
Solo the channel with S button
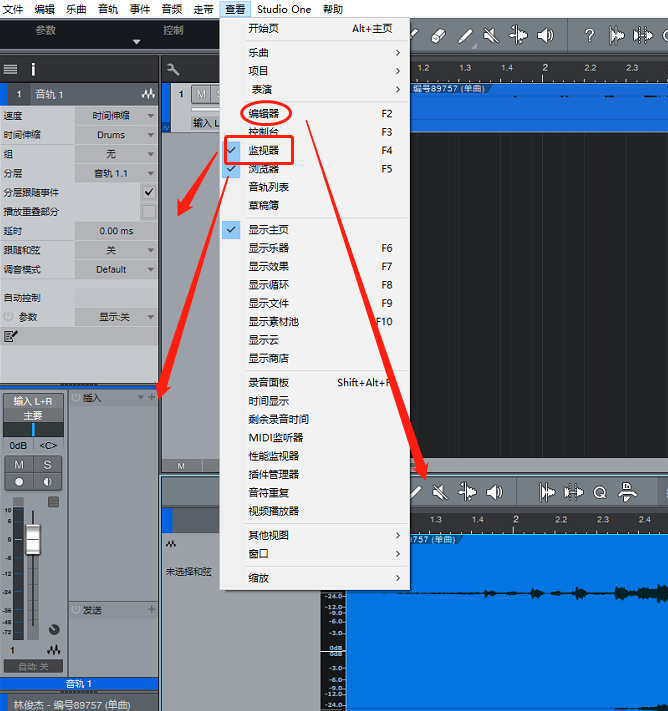click(x=47, y=465)
